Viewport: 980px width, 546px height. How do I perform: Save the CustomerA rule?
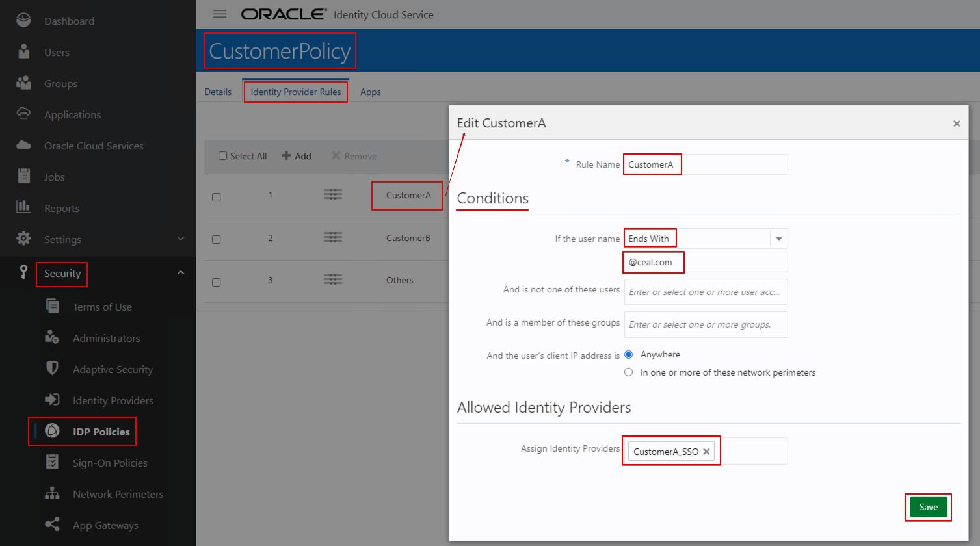(928, 507)
